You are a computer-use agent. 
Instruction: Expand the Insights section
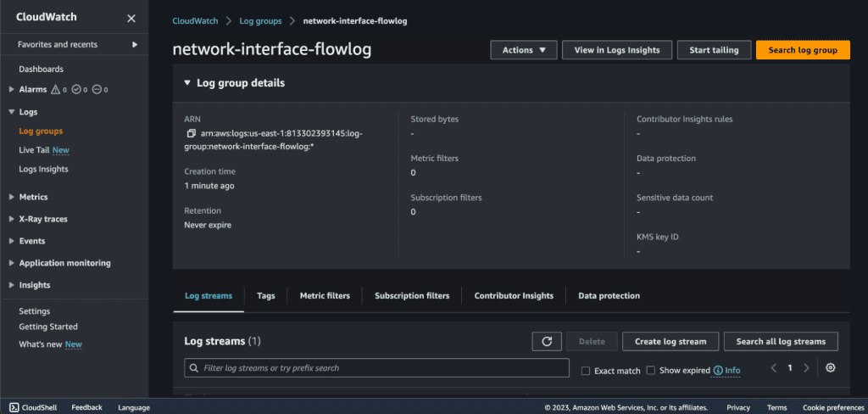(12, 285)
